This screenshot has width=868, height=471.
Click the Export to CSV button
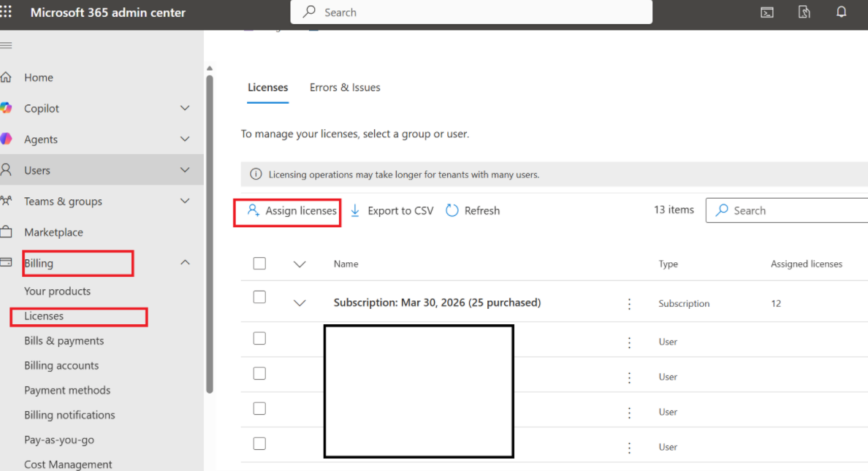coord(392,210)
